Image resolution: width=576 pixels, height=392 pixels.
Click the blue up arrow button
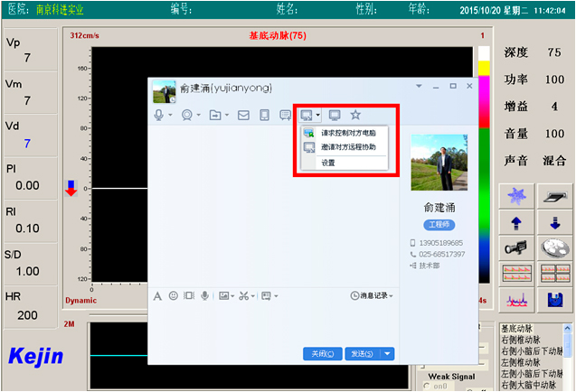tap(516, 222)
